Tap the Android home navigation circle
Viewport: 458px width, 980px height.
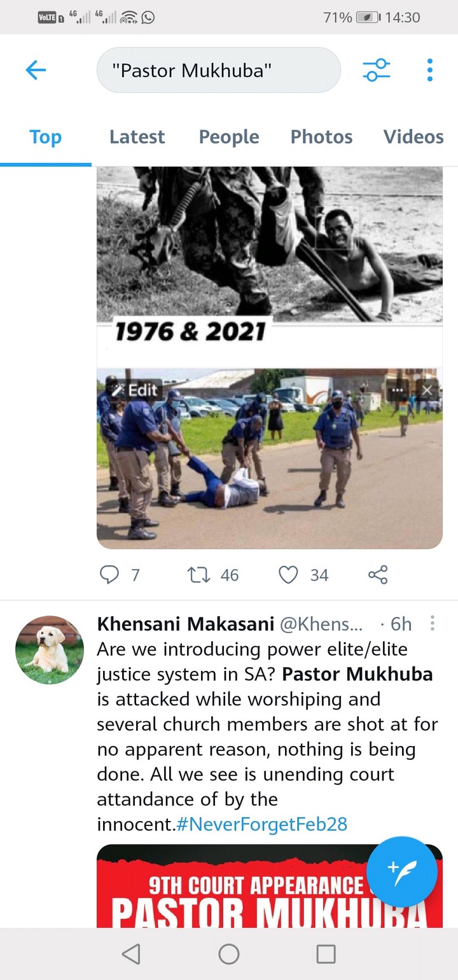tap(229, 953)
